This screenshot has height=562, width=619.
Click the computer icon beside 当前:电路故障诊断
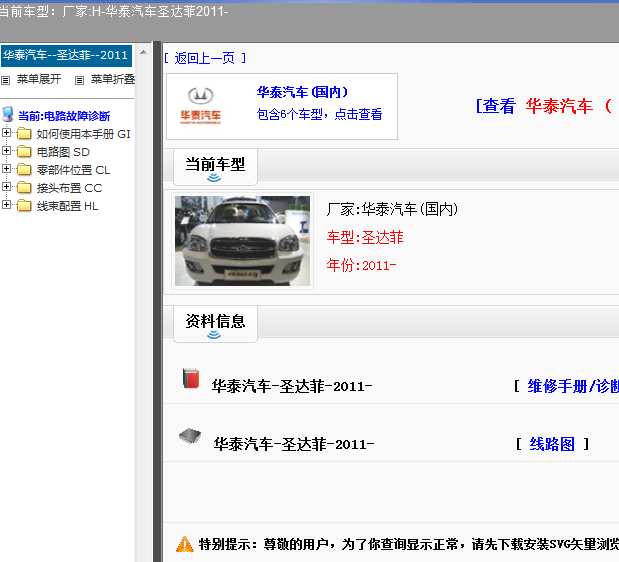pos(8,115)
